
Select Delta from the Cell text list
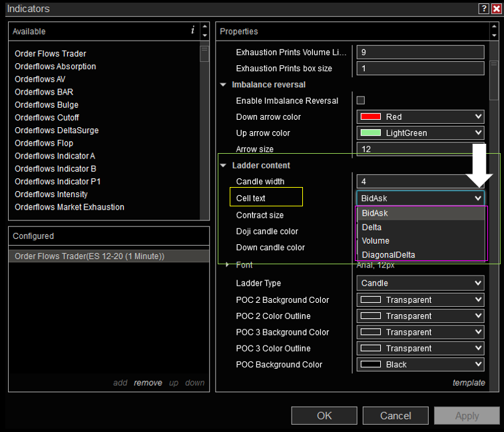pos(372,227)
